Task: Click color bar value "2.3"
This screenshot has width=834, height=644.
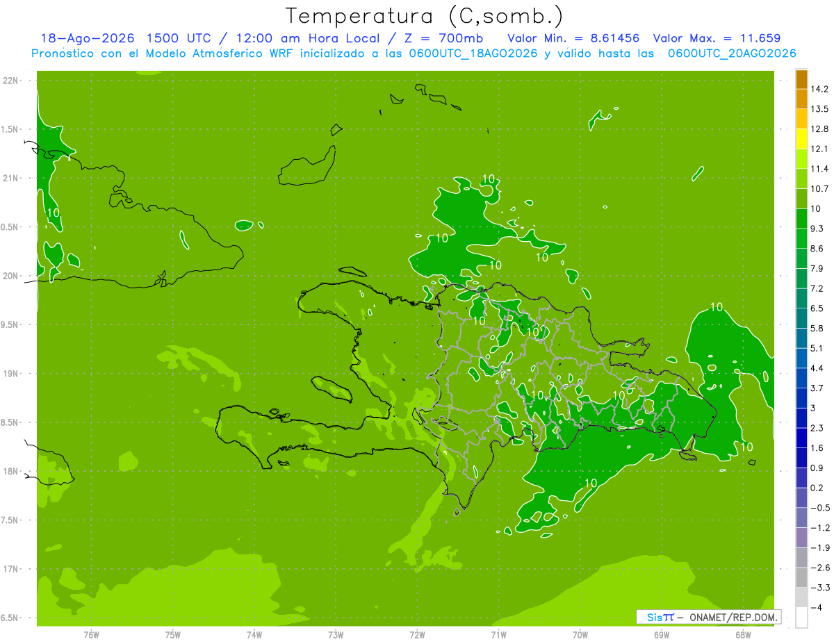Action: point(817,428)
